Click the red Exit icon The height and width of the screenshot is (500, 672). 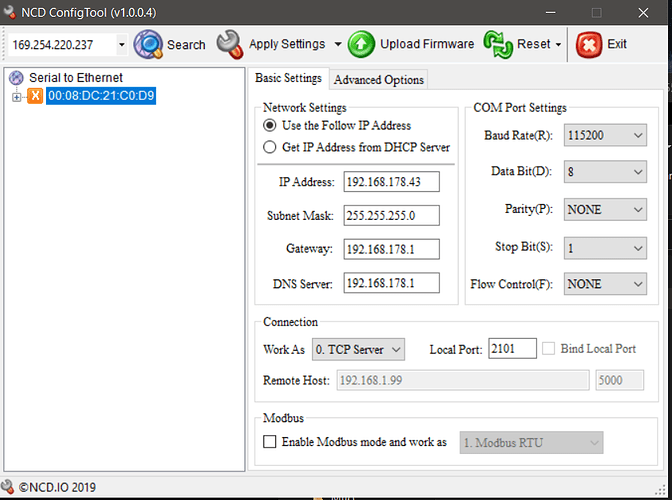tap(589, 45)
